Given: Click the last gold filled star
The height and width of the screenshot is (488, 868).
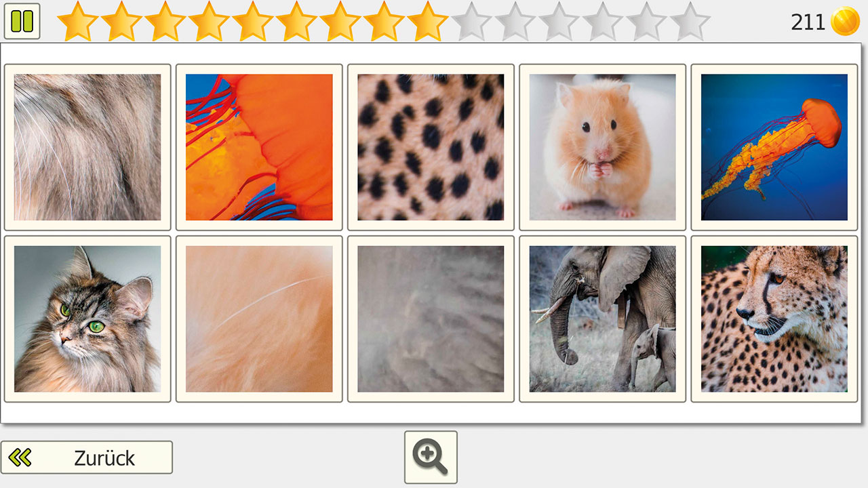Looking at the screenshot, I should coord(427,21).
